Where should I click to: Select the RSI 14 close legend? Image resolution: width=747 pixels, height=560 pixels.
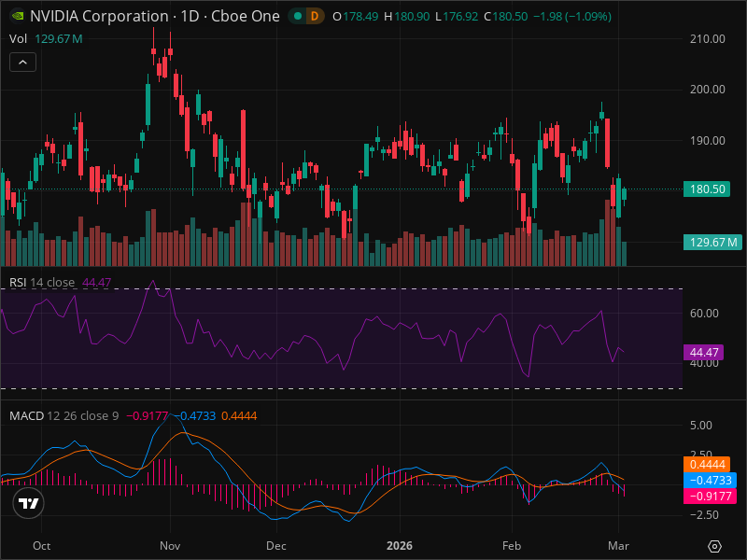(42, 283)
